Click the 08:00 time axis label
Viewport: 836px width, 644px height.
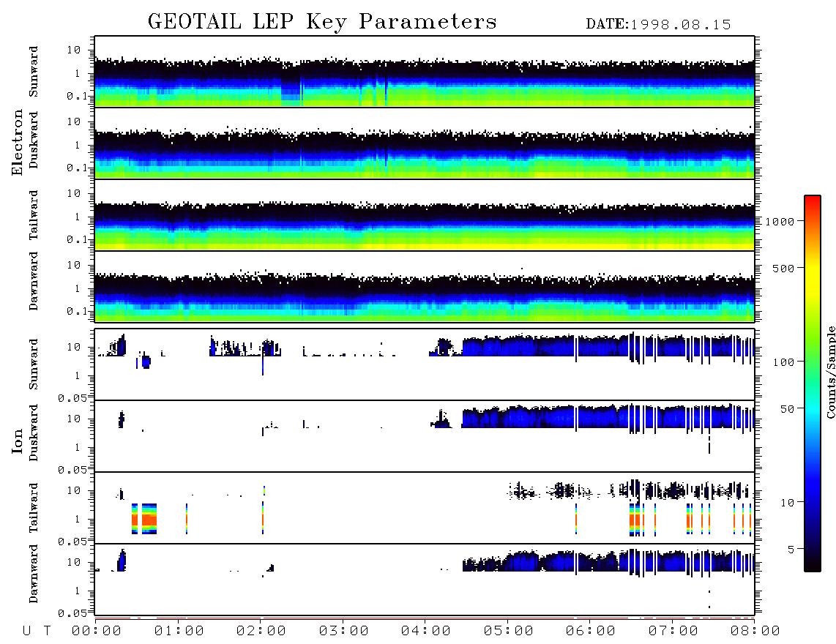point(755,631)
